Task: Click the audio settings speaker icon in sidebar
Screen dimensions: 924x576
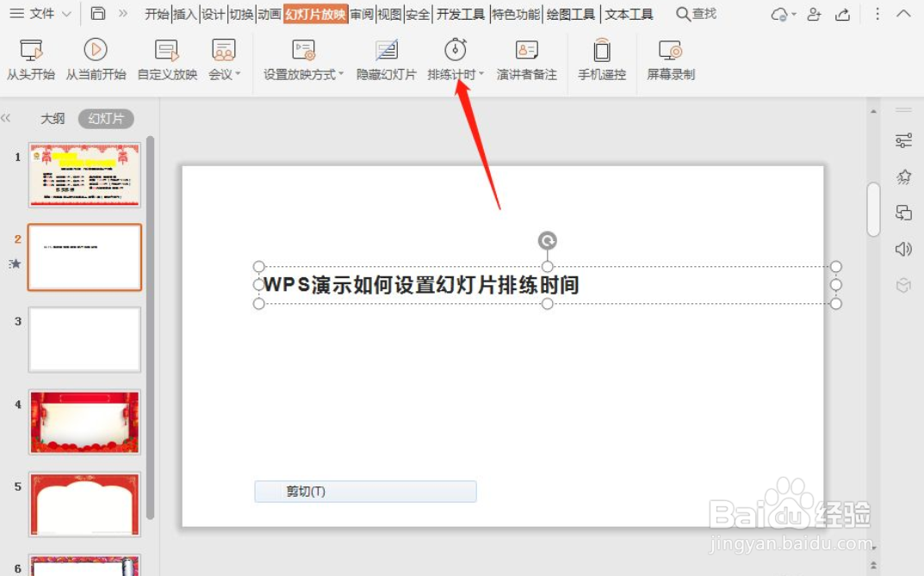Action: click(903, 250)
